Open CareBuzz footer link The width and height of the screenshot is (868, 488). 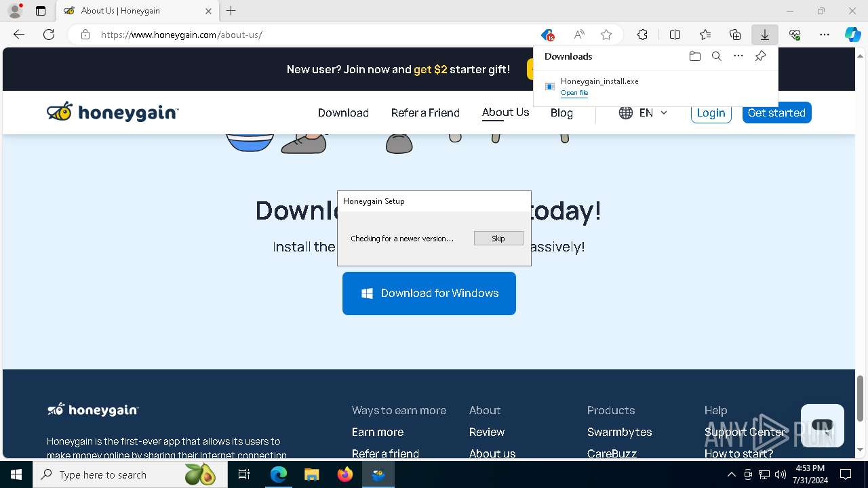point(612,453)
